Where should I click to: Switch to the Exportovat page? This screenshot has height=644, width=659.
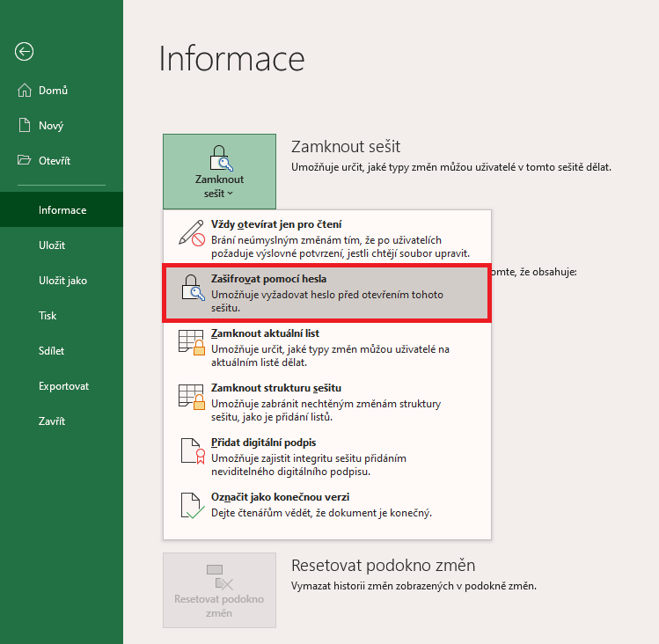62,386
